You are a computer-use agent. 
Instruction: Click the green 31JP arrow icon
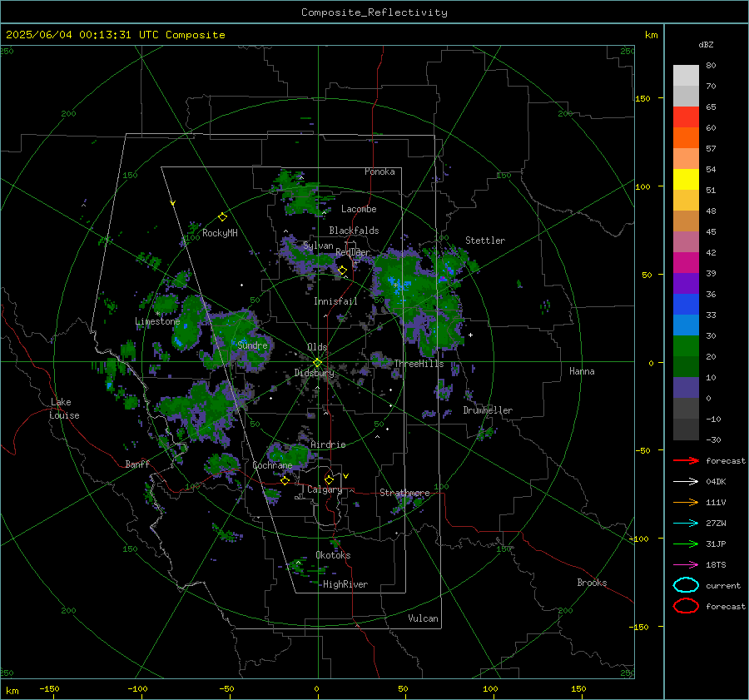click(x=686, y=544)
